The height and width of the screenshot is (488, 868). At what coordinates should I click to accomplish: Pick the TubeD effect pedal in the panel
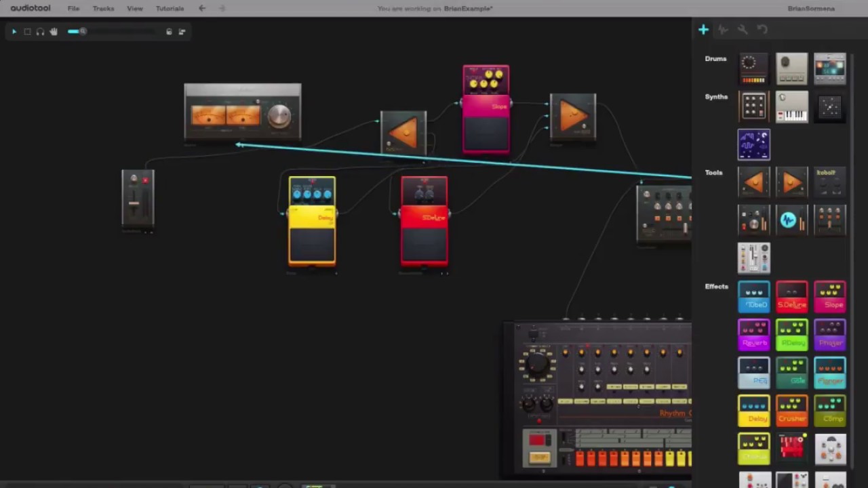[753, 296]
